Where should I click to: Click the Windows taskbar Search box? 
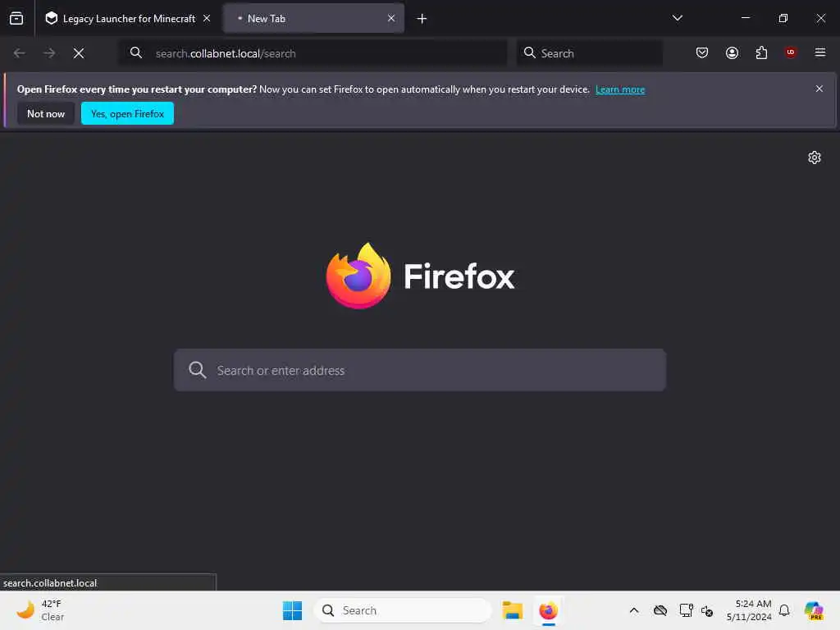coord(402,610)
